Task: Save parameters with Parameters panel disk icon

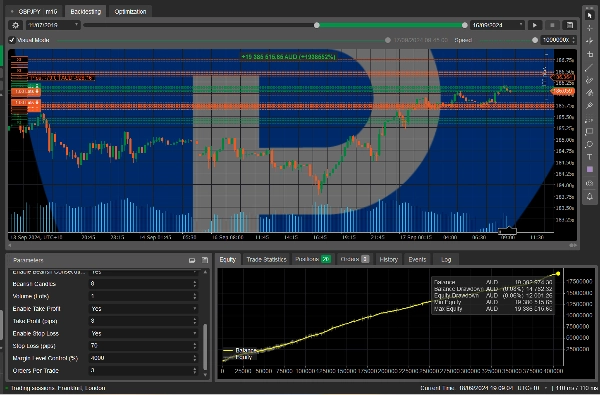Action: [205, 260]
